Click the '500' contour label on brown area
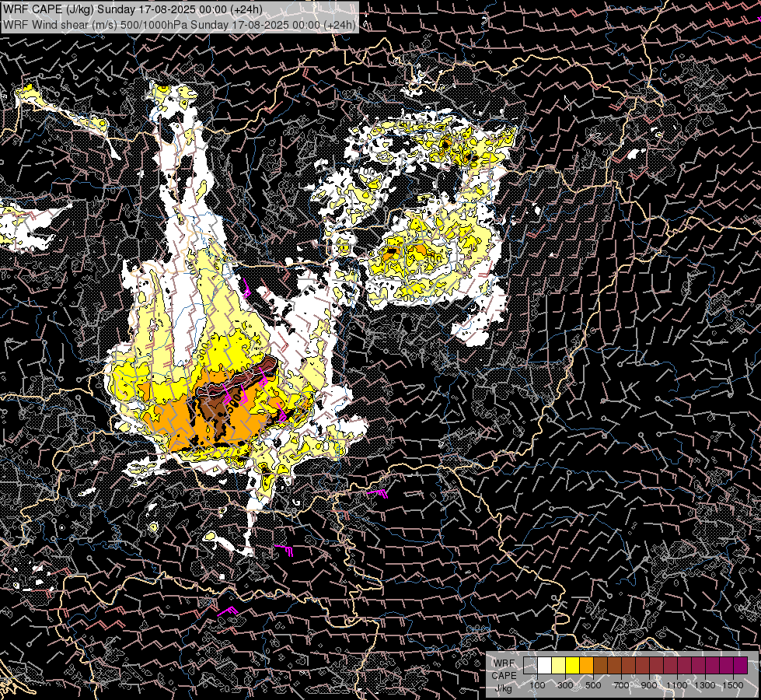Viewport: 761px width, 700px height. [232, 403]
